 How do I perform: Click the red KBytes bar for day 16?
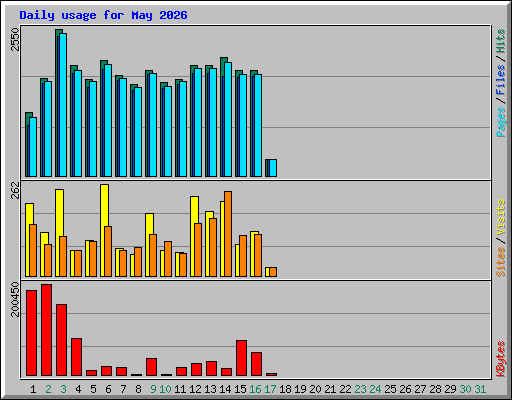click(256, 364)
